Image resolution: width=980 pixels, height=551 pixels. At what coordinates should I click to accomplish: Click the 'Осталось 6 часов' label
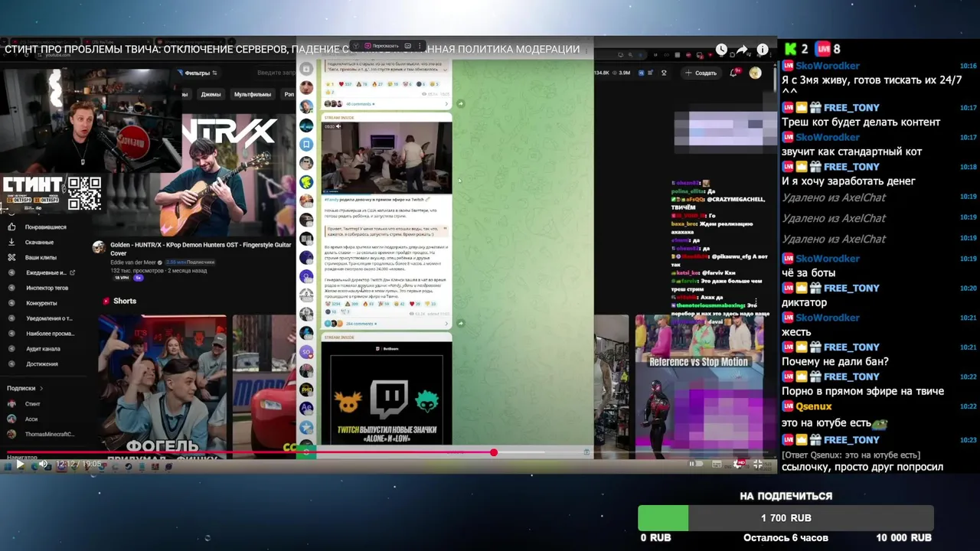786,538
